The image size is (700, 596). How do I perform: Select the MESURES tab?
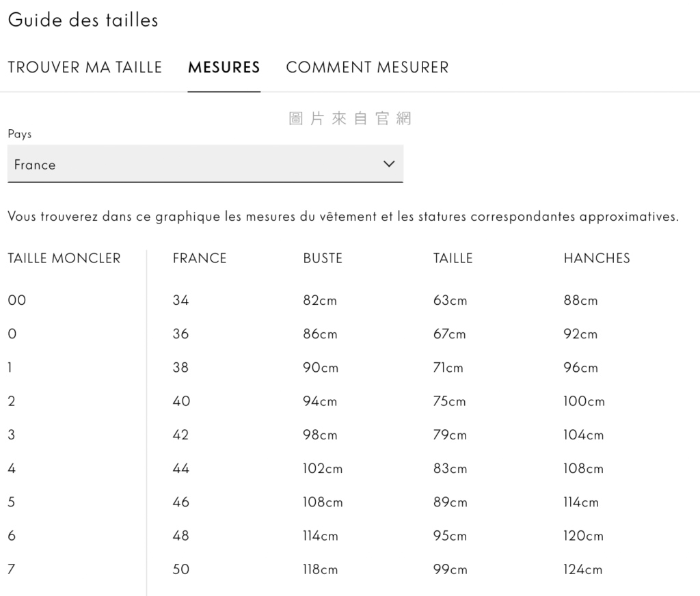pyautogui.click(x=224, y=68)
